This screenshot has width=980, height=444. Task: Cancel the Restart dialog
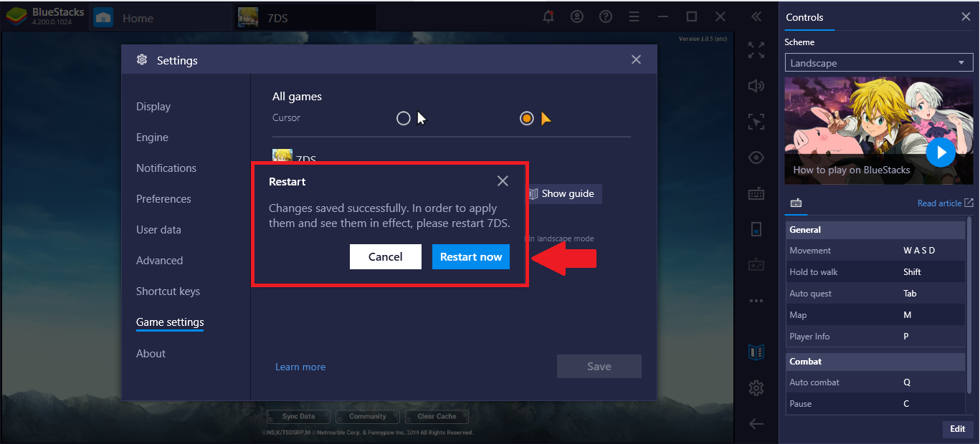(x=386, y=257)
